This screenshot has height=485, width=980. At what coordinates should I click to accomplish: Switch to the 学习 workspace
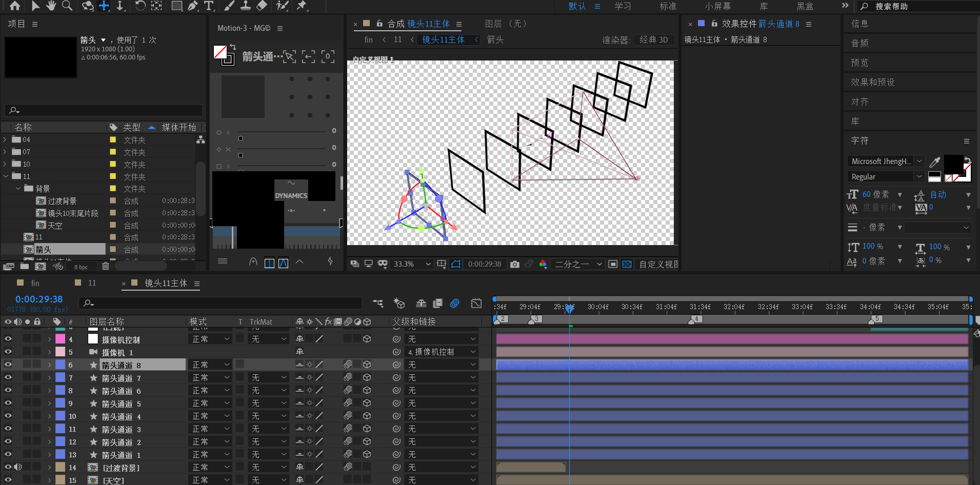click(x=623, y=6)
